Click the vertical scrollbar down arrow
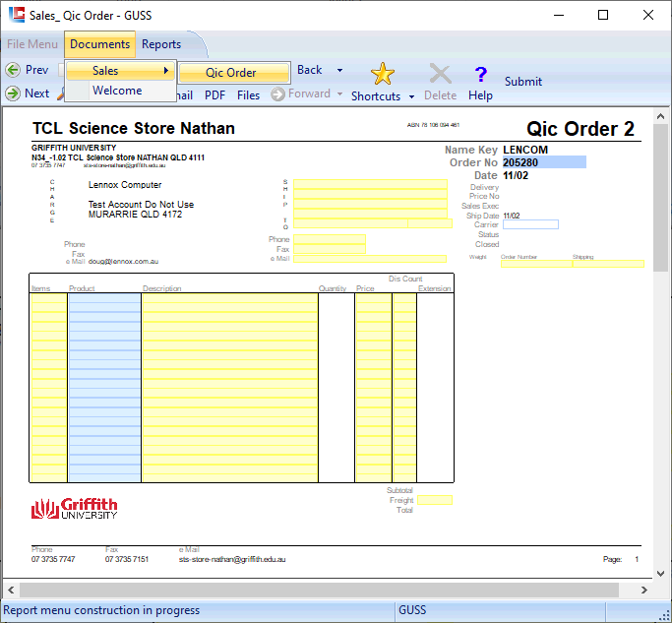 click(660, 573)
